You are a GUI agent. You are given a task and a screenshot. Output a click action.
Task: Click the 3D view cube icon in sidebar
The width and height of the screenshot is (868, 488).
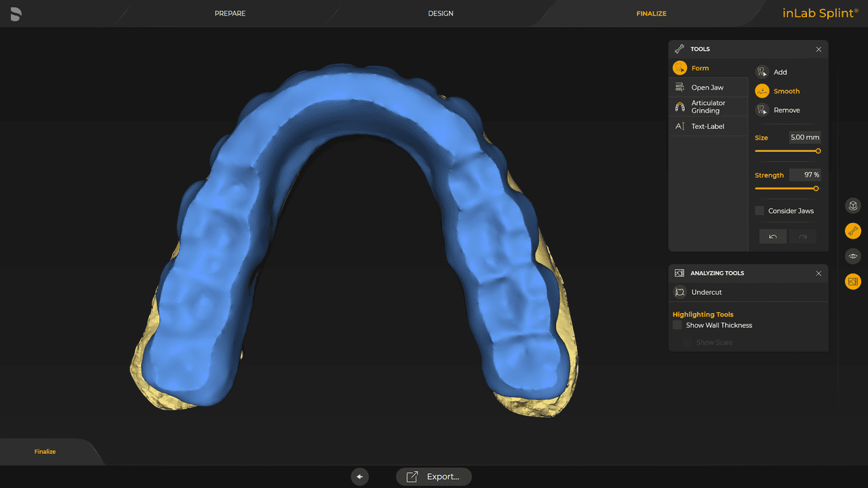coord(852,205)
